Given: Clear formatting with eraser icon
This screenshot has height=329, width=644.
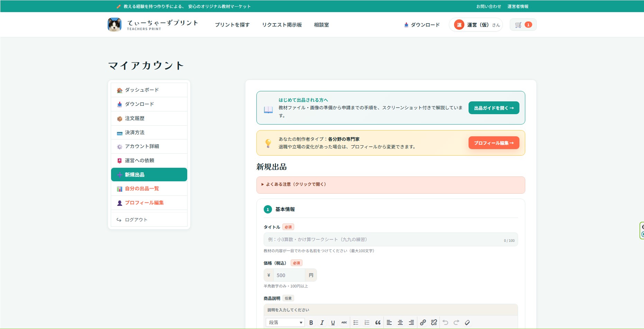Looking at the screenshot, I should click(x=467, y=322).
